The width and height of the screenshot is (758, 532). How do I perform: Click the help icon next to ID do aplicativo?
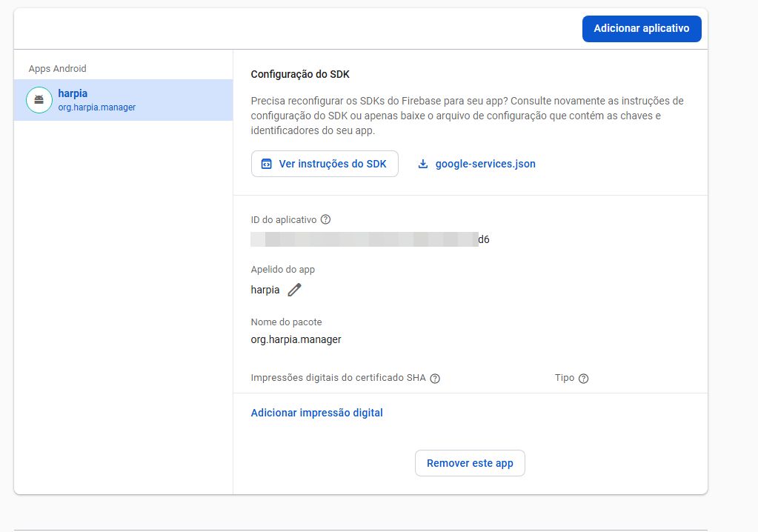click(325, 220)
